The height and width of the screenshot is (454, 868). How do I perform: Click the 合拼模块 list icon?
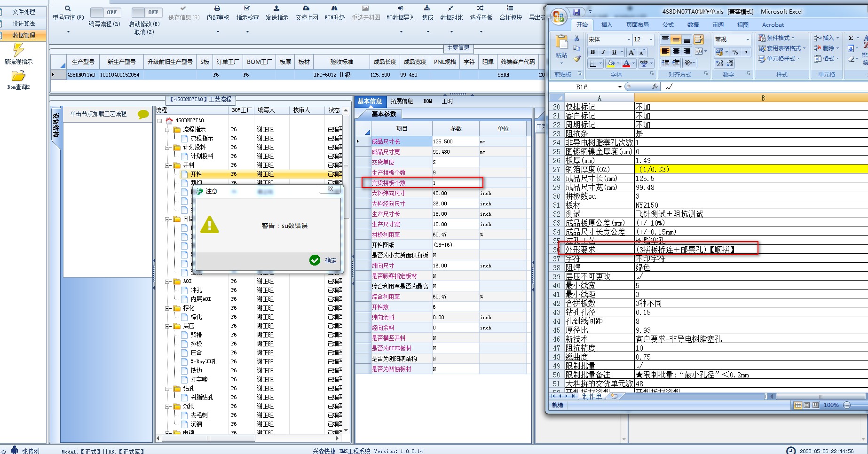(x=510, y=8)
